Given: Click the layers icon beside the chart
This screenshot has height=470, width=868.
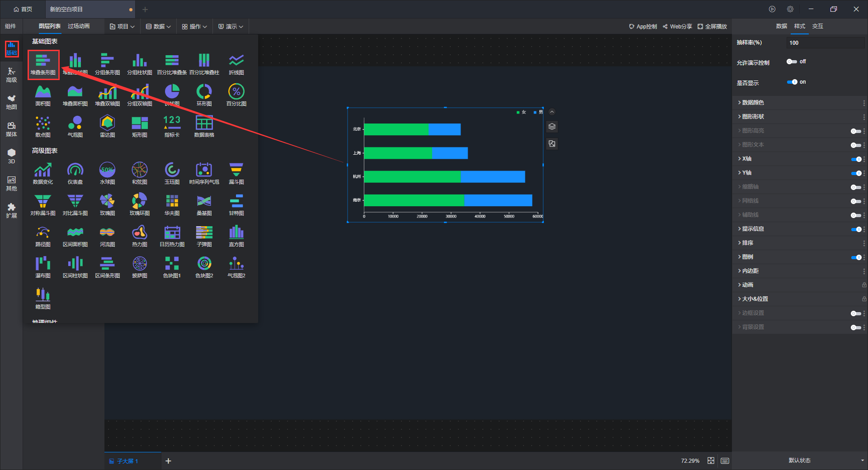Looking at the screenshot, I should click(552, 127).
